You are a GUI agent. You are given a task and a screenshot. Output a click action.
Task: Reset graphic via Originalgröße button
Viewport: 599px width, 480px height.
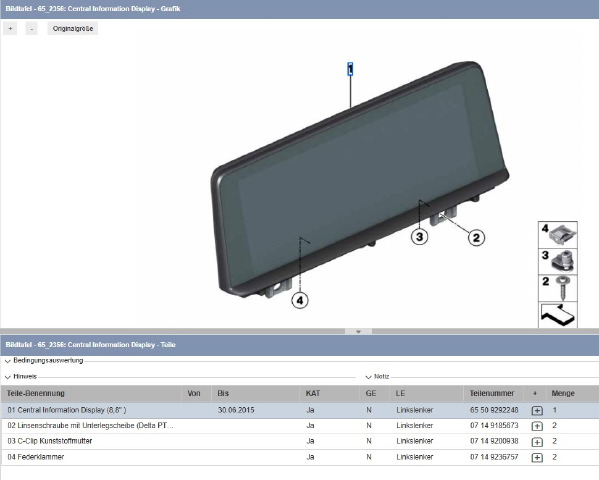[73, 29]
